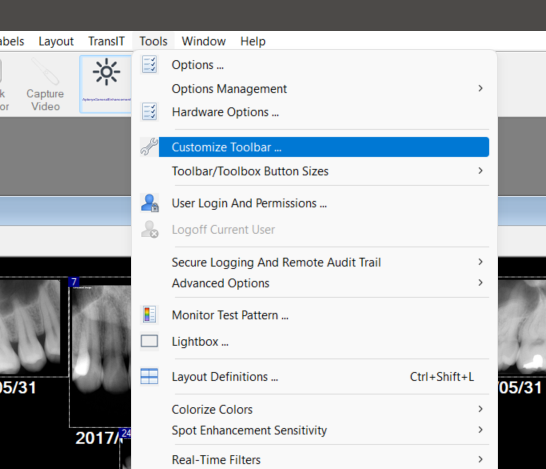Open the Help menu
546x469 pixels.
coord(253,41)
